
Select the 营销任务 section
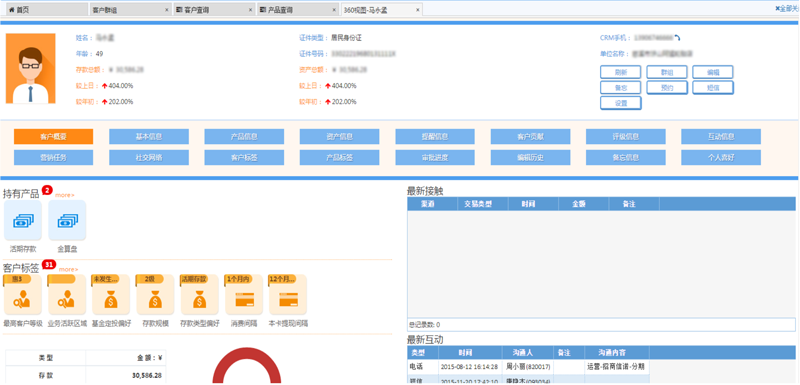coord(53,158)
